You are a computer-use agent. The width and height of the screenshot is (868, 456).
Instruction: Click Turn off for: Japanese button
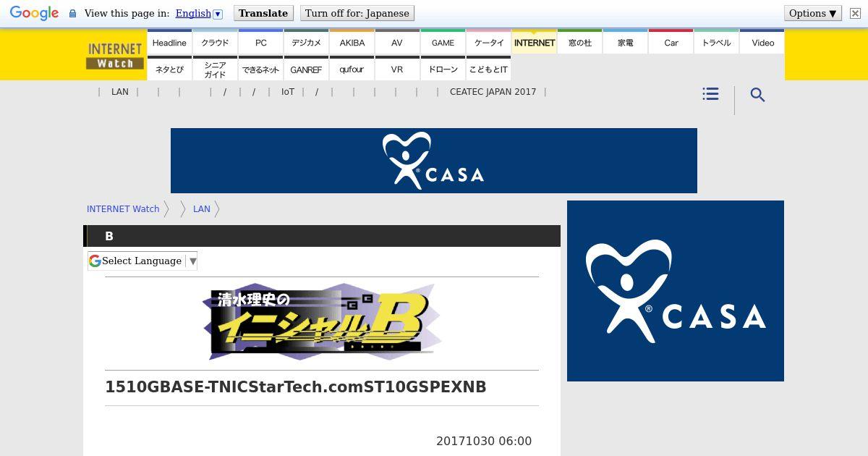coord(357,13)
